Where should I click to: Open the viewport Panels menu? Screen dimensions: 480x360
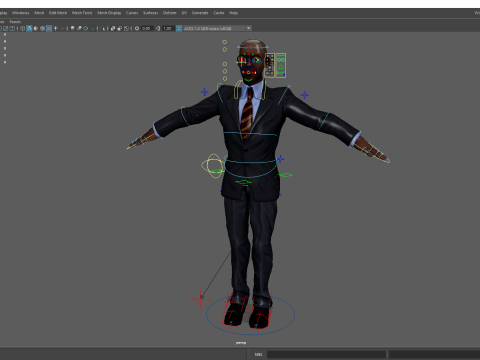15,22
